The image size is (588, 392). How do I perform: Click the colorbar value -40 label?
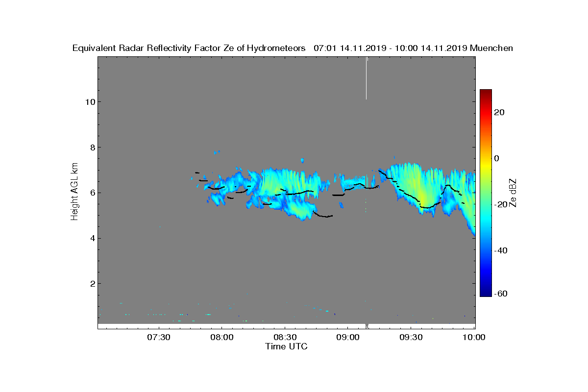pos(501,250)
